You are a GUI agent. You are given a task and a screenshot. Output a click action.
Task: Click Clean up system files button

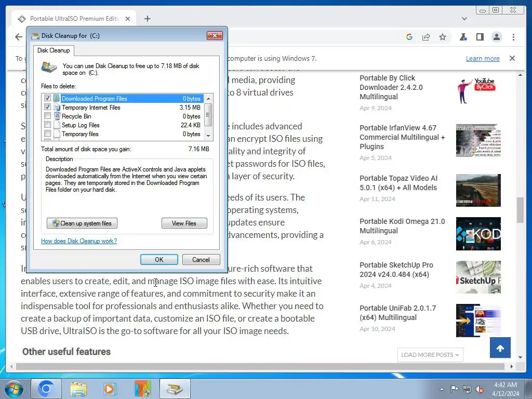tap(82, 223)
